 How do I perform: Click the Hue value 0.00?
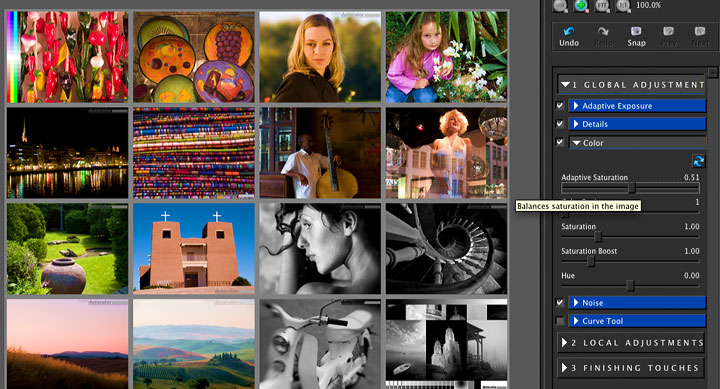(x=692, y=276)
